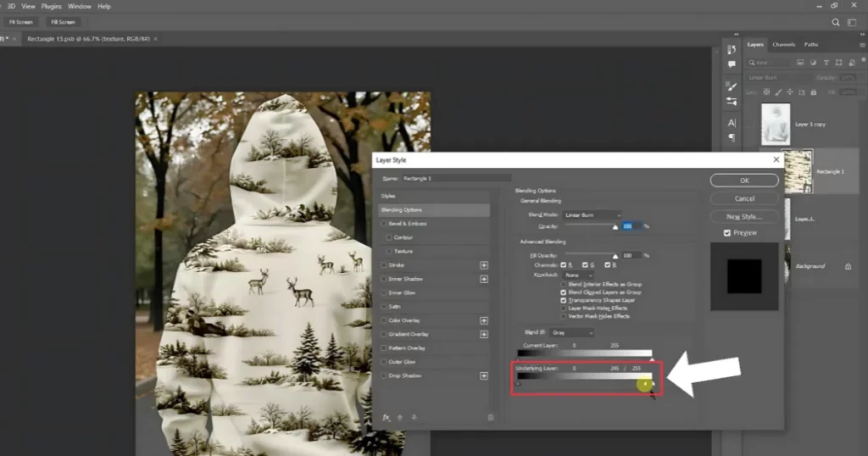Image resolution: width=868 pixels, height=456 pixels.
Task: Check Layer Mask Hides Effects
Action: [x=564, y=309]
